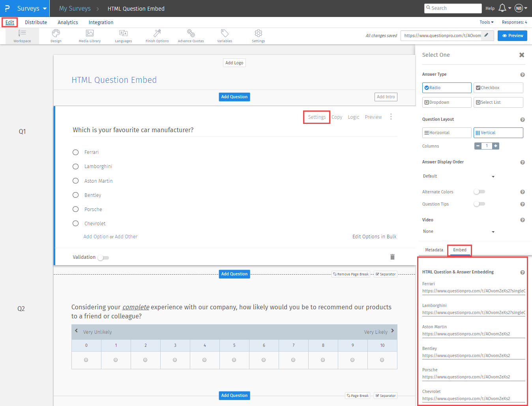Choose the Dropdown answer type
532x406 pixels.
447,102
